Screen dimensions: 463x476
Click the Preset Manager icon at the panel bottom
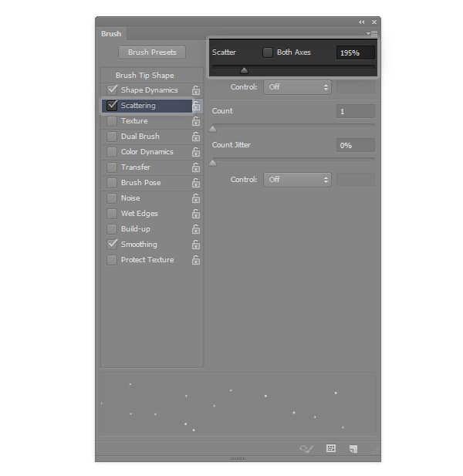[330, 448]
